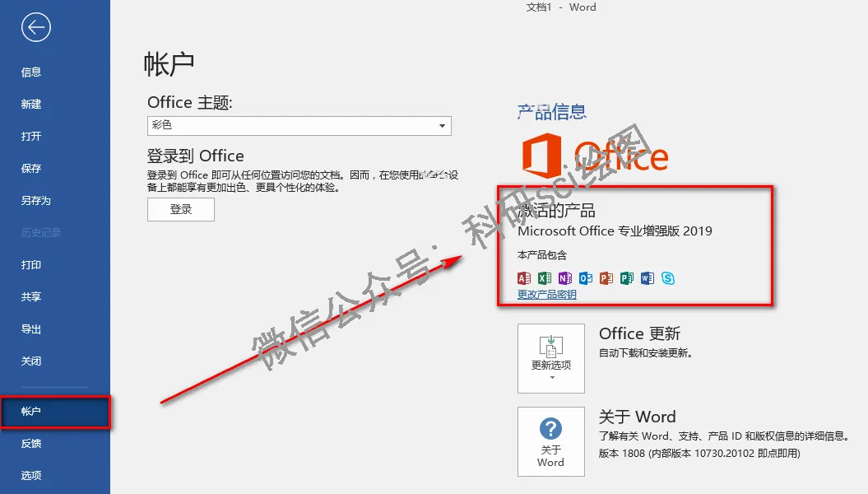868x494 pixels.
Task: Select 反馈 in the sidebar
Action: [31, 443]
